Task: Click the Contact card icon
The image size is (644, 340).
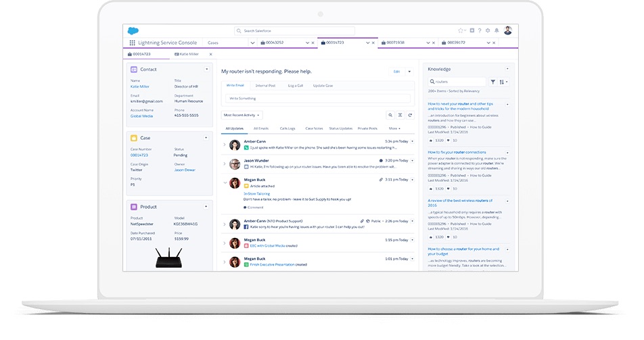Action: 133,70
